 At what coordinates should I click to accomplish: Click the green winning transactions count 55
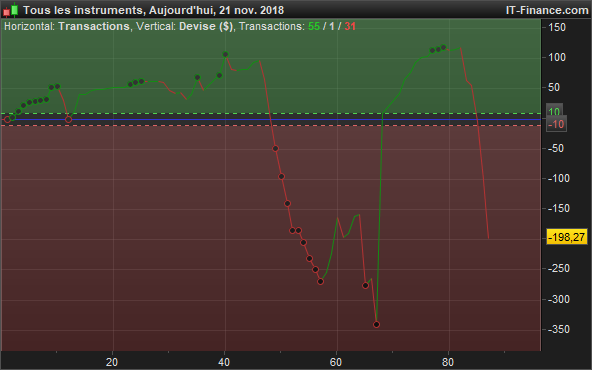click(x=314, y=26)
